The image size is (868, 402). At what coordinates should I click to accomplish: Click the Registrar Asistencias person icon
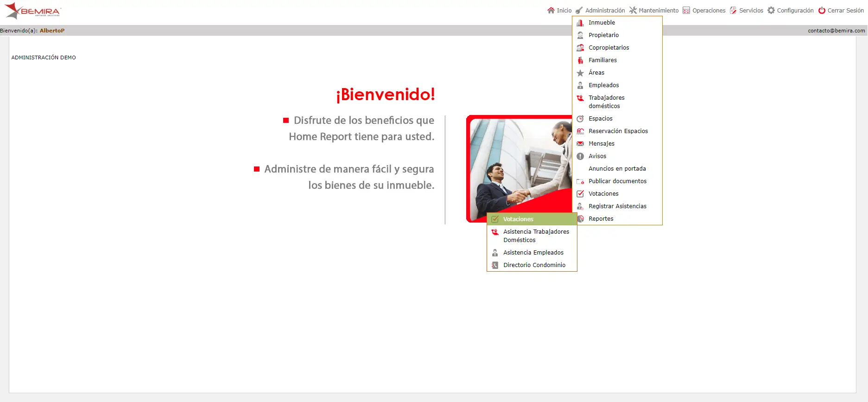580,206
